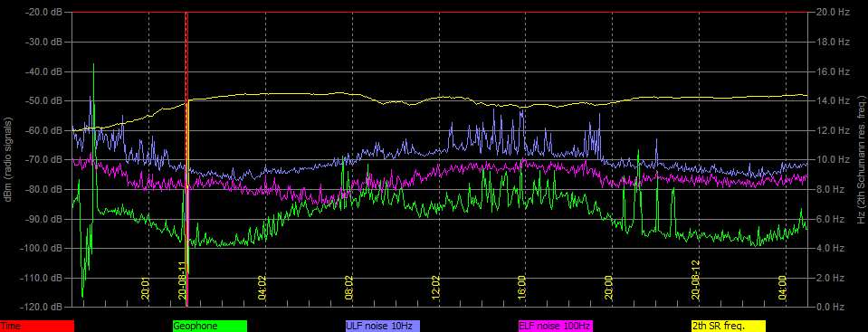Click the yellow 2th SR freq. legend swatch
Image resolution: width=868 pixels, height=332 pixels.
coord(729,327)
